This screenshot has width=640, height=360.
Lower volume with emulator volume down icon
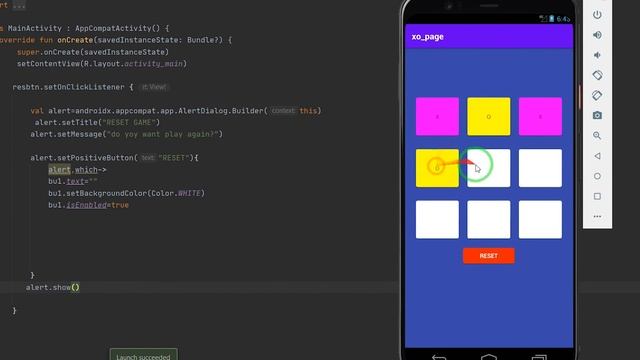coord(597,55)
